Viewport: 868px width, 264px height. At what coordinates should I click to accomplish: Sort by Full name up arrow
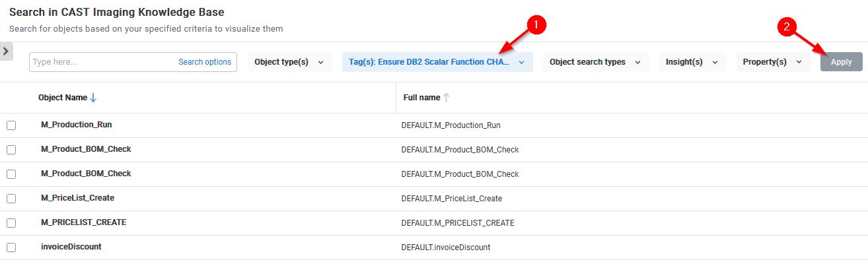coord(446,98)
